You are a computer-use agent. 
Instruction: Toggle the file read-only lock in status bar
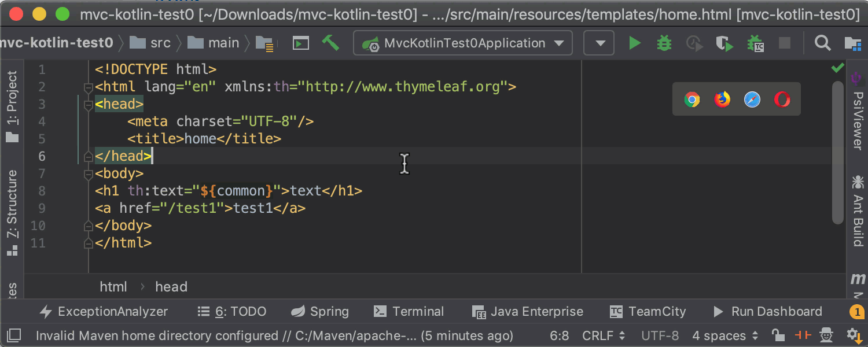(777, 335)
